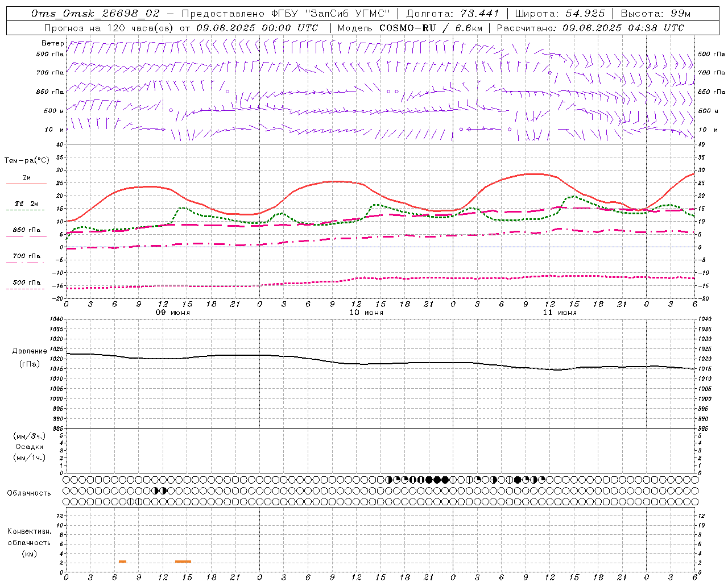Click the station name Oms_Omsk_26698_02
This screenshot has height=582, width=728.
96,14
